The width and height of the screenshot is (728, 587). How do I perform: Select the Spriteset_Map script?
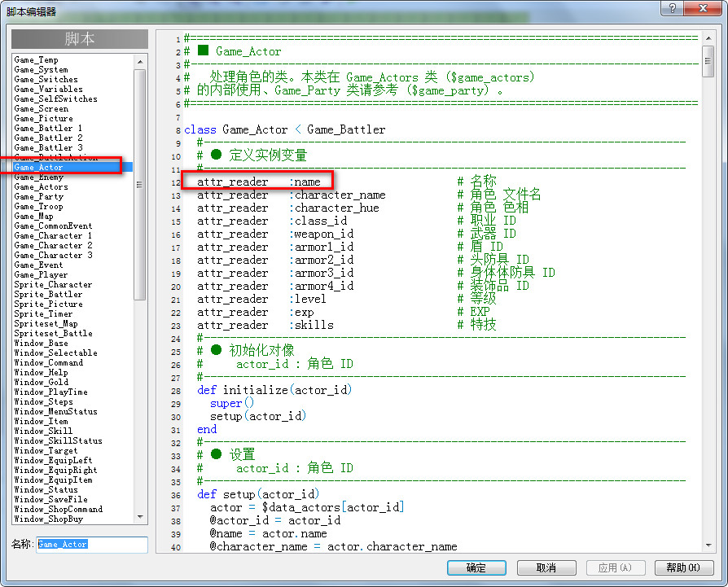(x=46, y=323)
